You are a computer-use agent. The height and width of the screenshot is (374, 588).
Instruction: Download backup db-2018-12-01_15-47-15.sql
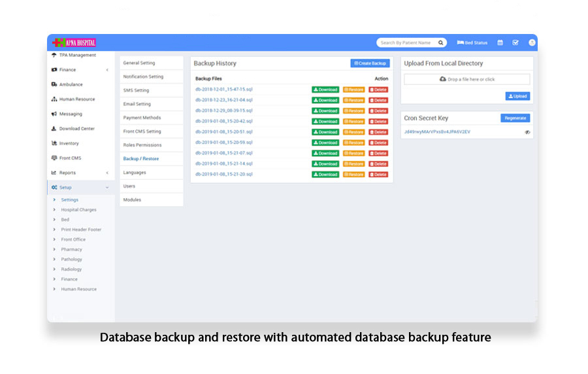(x=325, y=90)
